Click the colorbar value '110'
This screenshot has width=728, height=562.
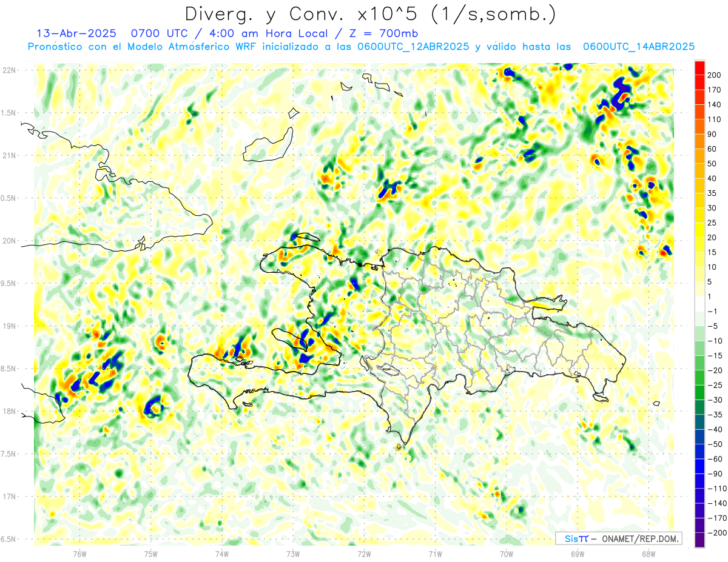pos(715,119)
